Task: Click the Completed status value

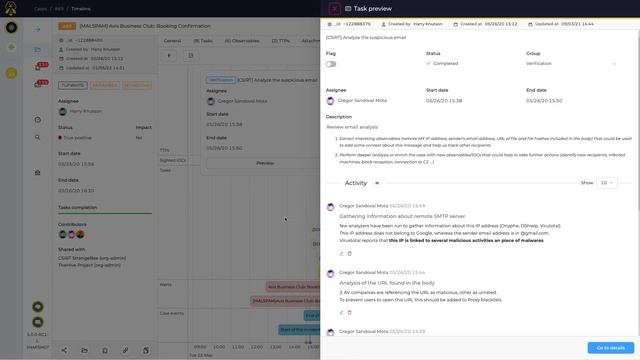Action: coord(442,64)
